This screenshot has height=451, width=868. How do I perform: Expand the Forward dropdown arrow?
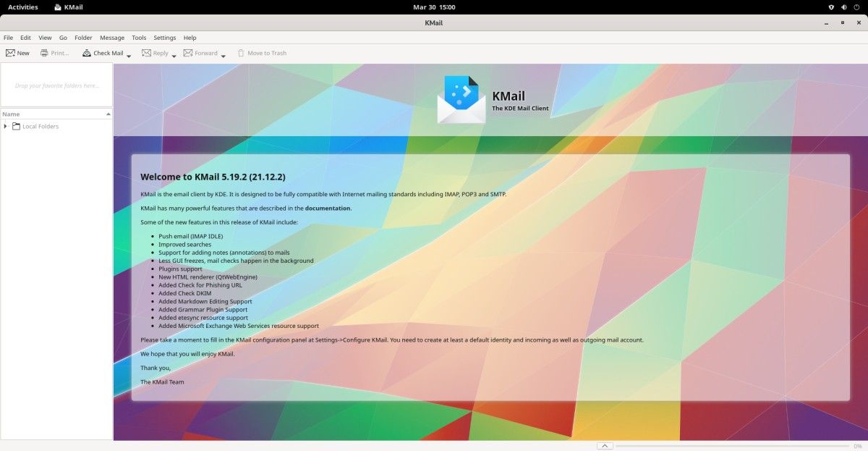click(223, 55)
